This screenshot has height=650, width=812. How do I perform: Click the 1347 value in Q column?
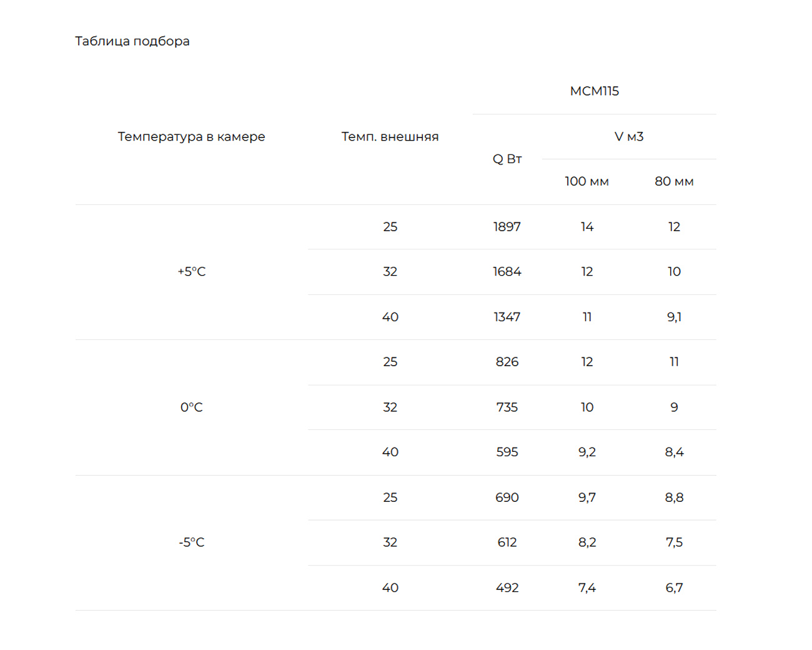[507, 317]
